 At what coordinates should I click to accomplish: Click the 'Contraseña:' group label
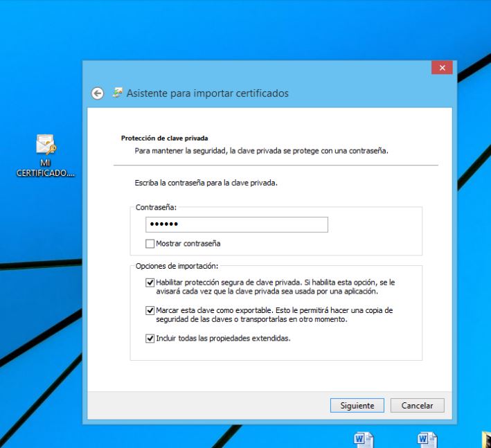coord(156,207)
